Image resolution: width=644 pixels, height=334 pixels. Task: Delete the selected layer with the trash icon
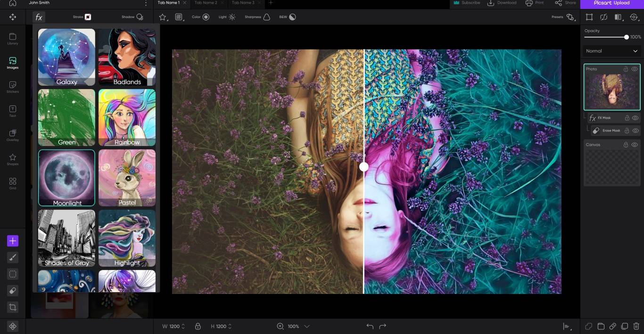click(x=637, y=326)
